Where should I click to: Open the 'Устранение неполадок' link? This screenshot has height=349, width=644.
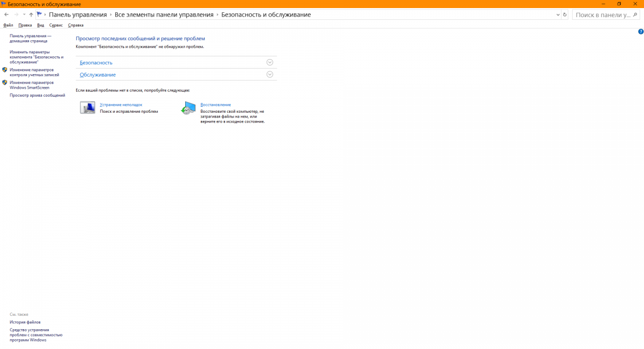coord(121,105)
